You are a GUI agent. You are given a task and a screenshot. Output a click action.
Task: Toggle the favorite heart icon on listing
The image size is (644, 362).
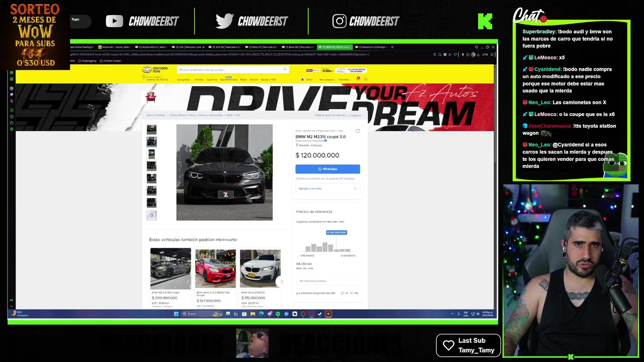tap(358, 131)
